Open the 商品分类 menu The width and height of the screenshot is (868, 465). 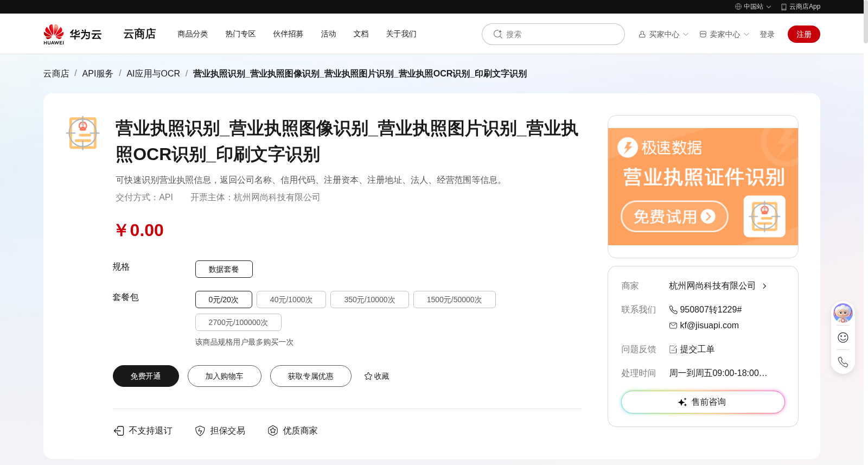pos(193,34)
